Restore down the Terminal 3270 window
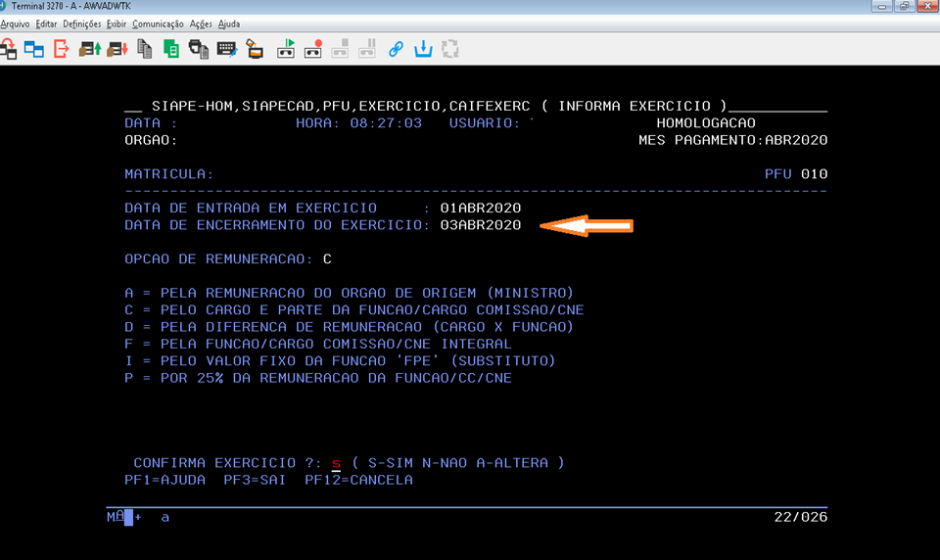 pyautogui.click(x=904, y=7)
